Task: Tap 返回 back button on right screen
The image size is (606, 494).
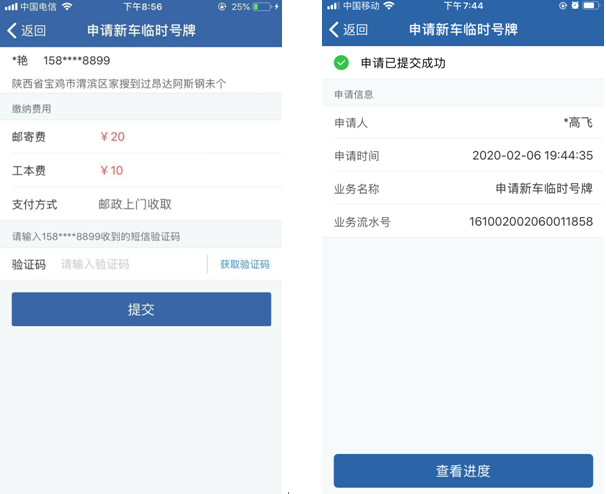Action: click(348, 29)
